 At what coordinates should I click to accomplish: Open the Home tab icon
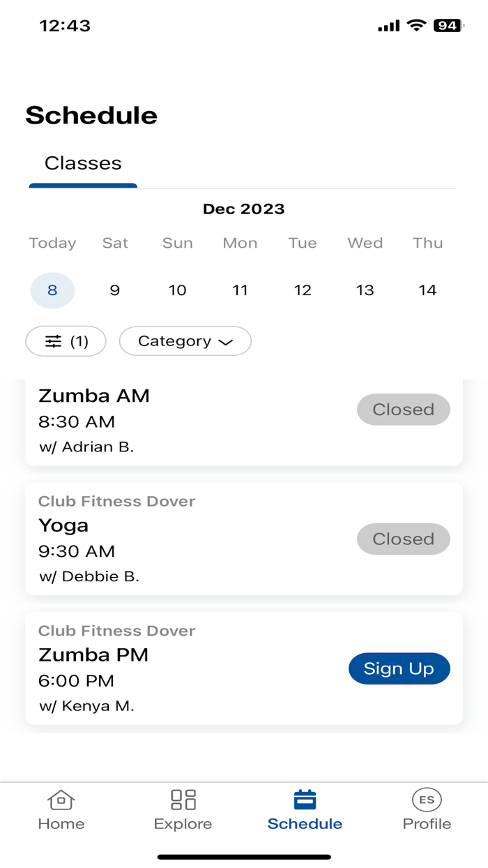pyautogui.click(x=61, y=801)
